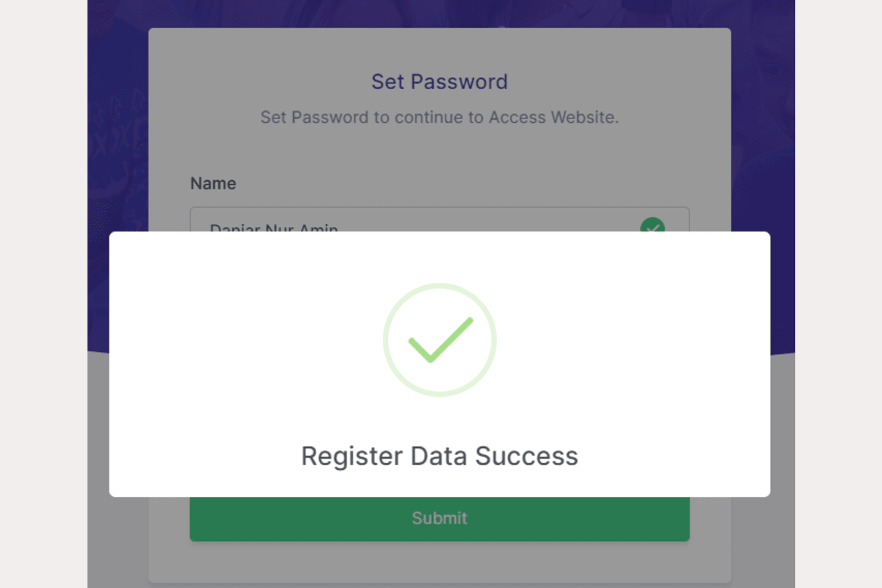
Task: Click dimmed gray area right of Submit button
Action: (x=710, y=518)
